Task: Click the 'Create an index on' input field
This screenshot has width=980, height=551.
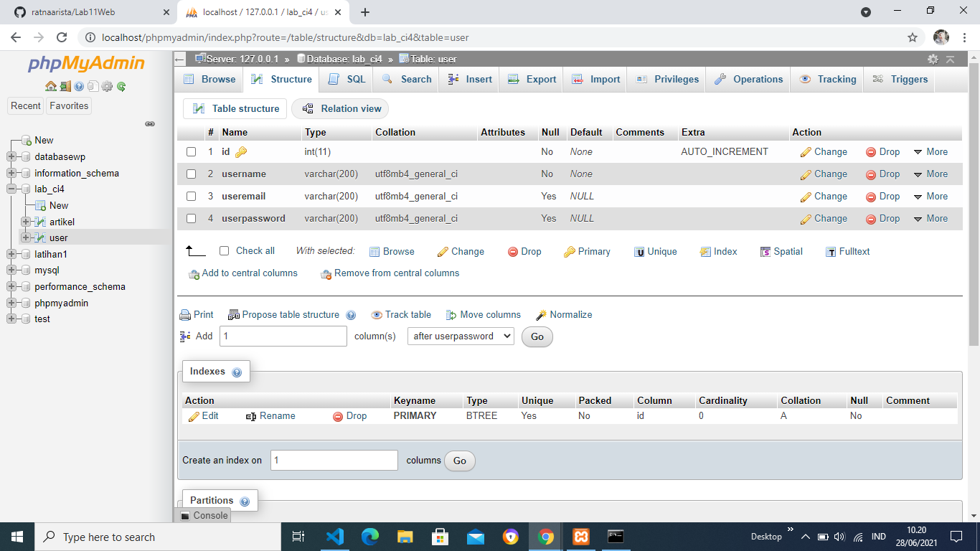Action: point(334,460)
